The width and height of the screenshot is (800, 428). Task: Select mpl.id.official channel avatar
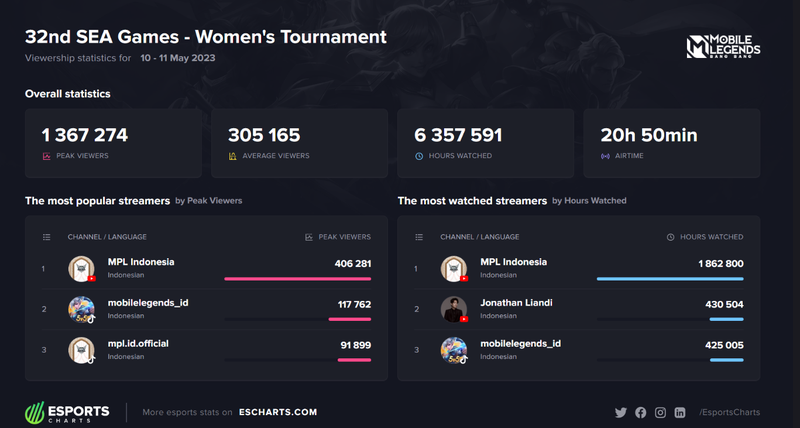click(x=81, y=350)
